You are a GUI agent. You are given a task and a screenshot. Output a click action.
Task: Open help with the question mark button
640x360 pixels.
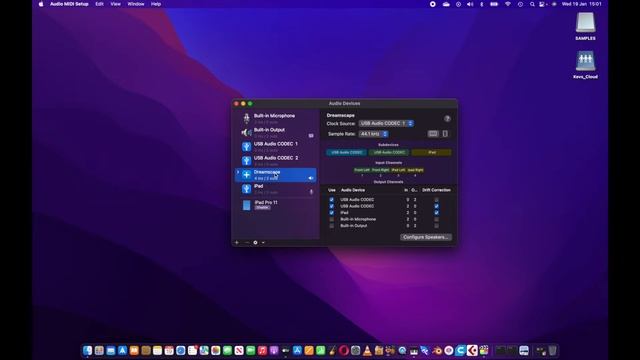[x=447, y=119]
